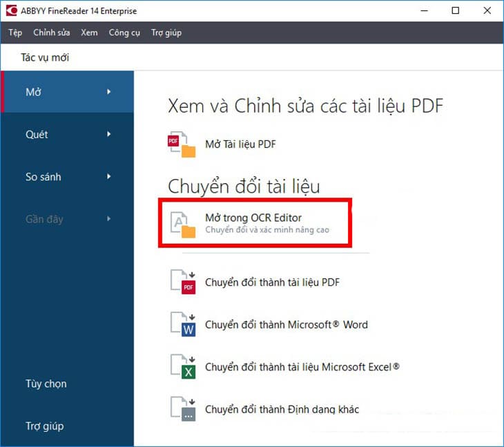504x447 pixels.
Task: Open Trợ giúp at sidebar bottom
Action: (x=45, y=426)
